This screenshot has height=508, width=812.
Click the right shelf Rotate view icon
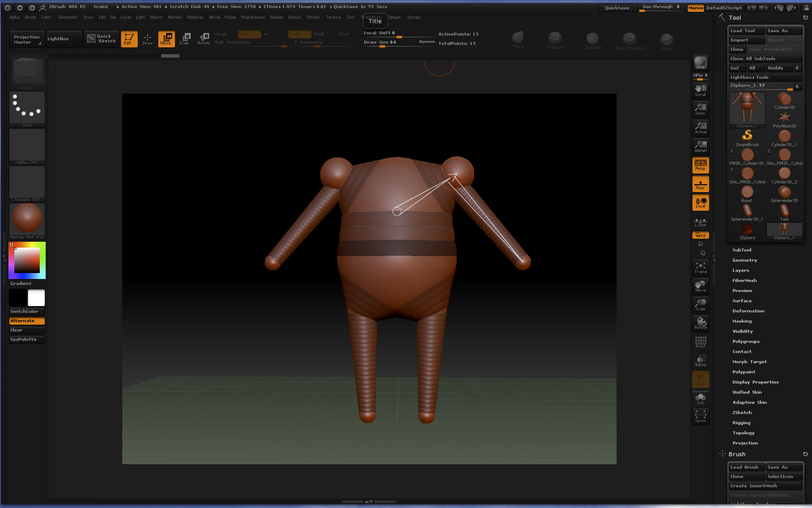[x=700, y=323]
